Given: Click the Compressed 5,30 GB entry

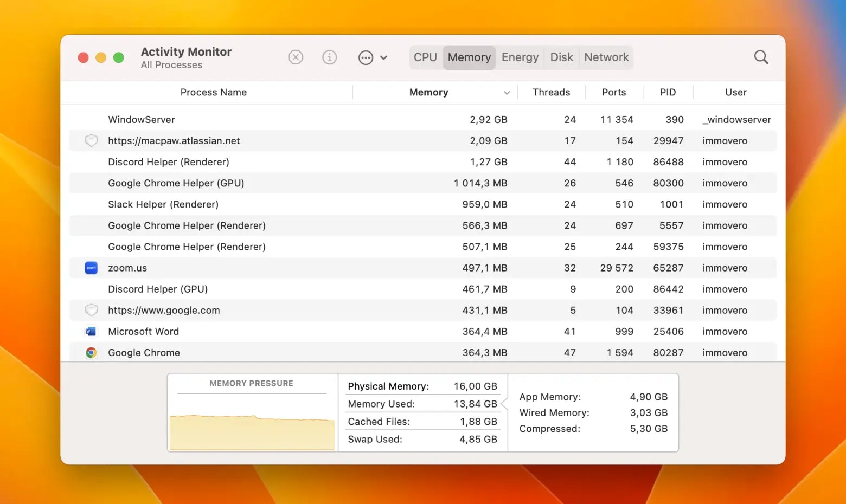Looking at the screenshot, I should coord(593,429).
